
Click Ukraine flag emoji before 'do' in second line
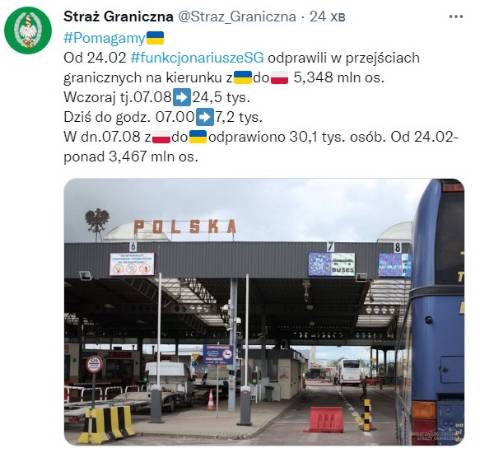[243, 78]
